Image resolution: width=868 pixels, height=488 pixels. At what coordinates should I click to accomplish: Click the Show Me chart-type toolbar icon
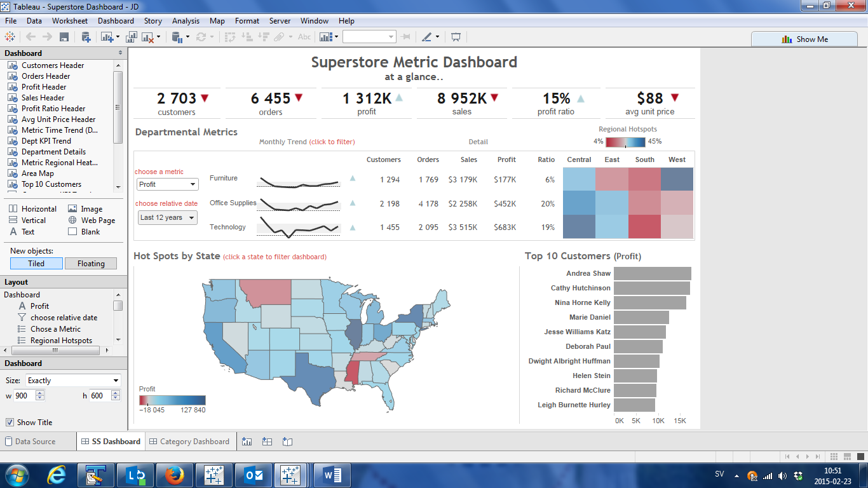(325, 37)
